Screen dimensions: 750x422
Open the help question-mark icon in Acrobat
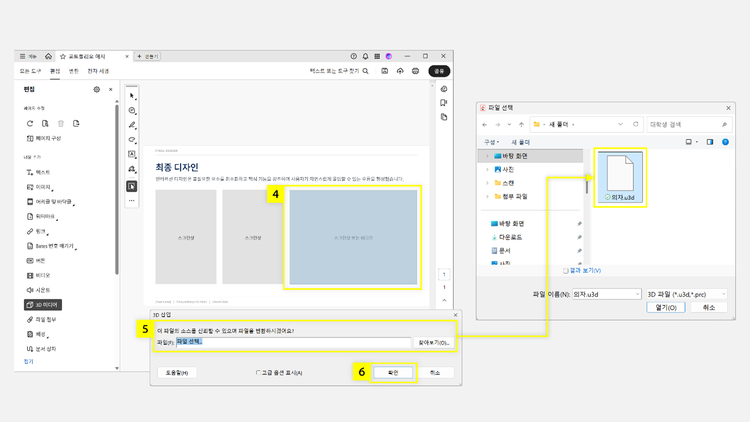[353, 56]
